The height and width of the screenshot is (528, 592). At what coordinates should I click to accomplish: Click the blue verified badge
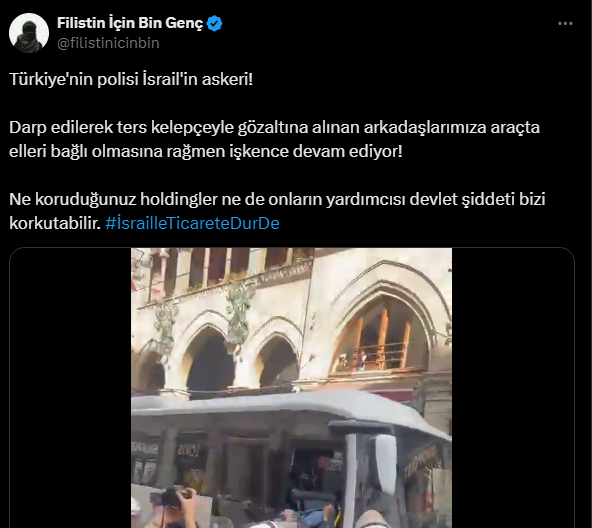point(215,23)
